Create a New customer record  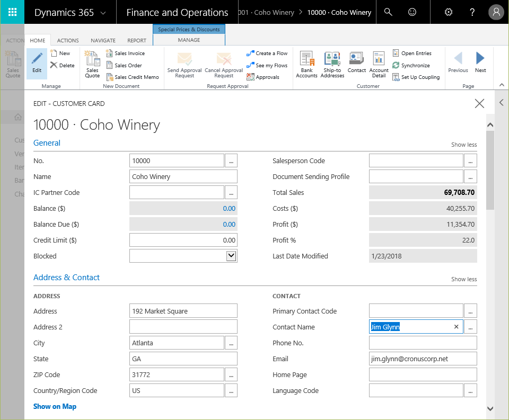click(x=60, y=53)
